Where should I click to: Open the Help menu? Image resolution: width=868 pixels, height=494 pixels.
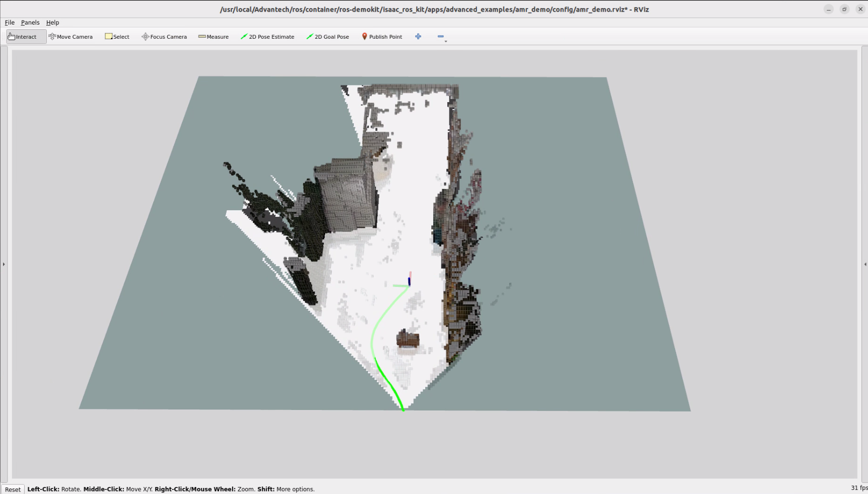53,23
